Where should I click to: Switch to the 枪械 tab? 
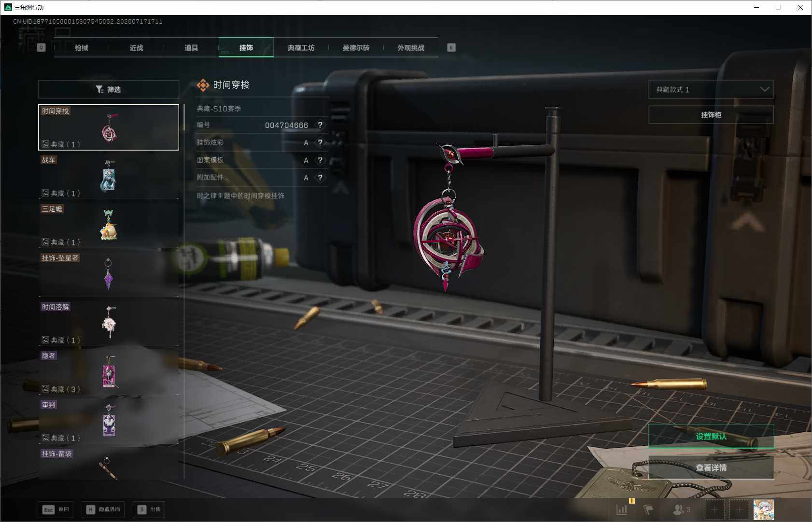(82, 48)
